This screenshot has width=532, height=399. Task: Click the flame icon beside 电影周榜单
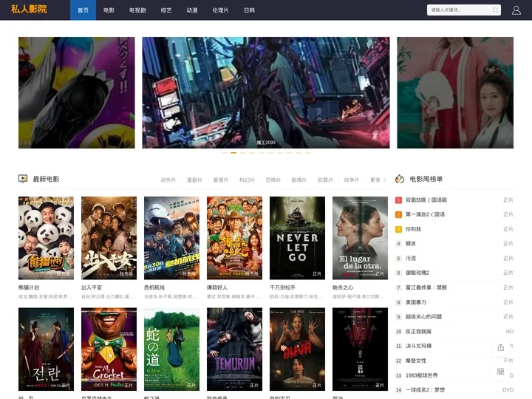[400, 179]
